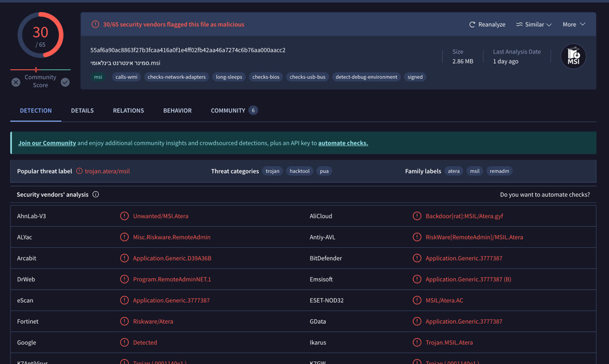Image resolution: width=609 pixels, height=364 pixels.
Task: Click the MSI file type icon
Action: pyautogui.click(x=573, y=56)
